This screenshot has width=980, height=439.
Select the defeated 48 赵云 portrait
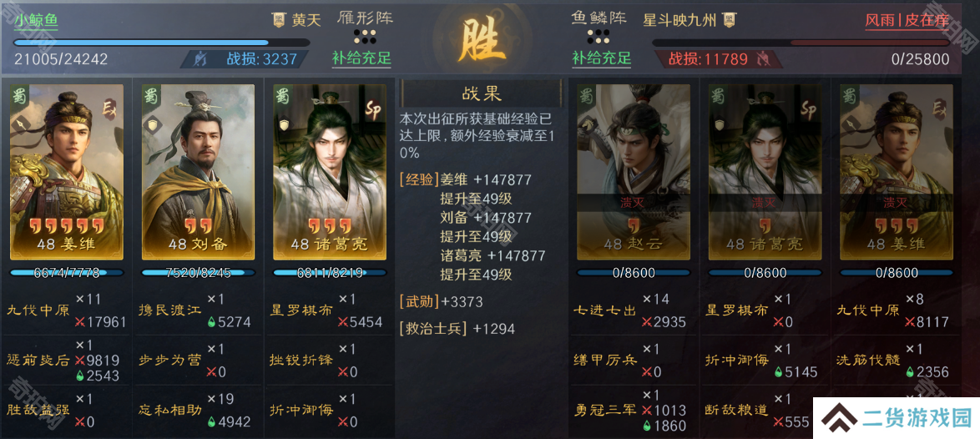[x=633, y=172]
